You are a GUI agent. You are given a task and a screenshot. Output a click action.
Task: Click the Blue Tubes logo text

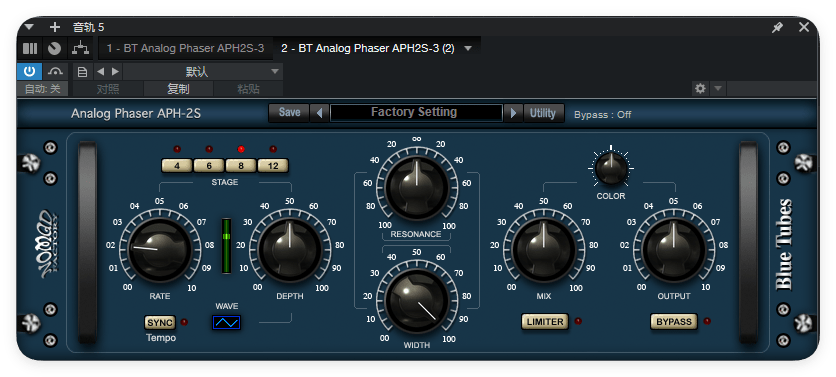784,245
